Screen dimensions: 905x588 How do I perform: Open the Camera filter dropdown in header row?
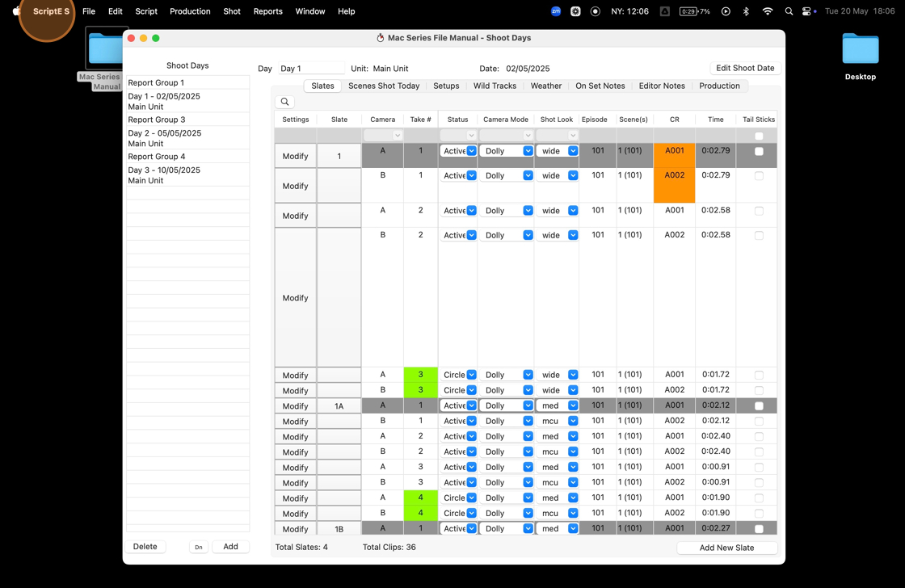(383, 135)
